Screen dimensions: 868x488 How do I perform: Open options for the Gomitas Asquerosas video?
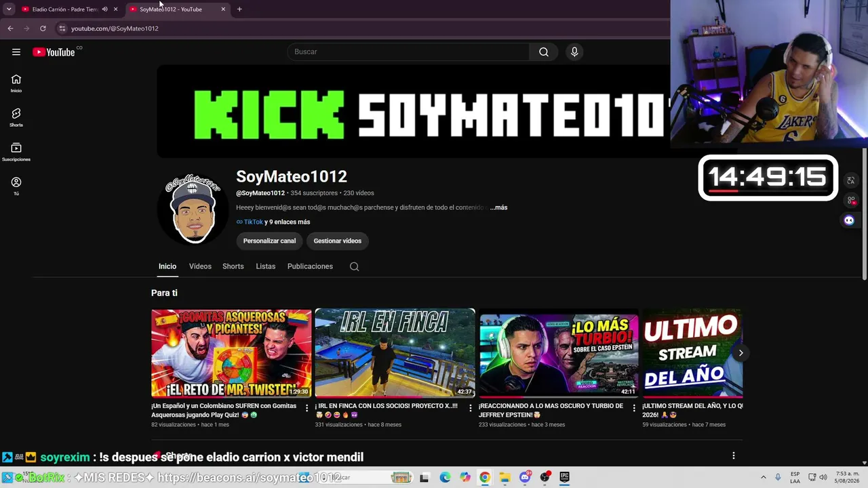click(307, 408)
